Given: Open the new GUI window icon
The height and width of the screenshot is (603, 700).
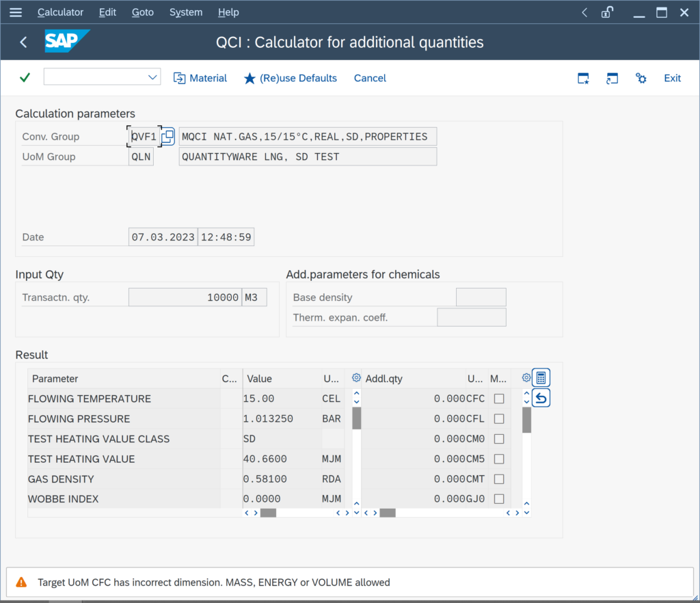Looking at the screenshot, I should coord(584,78).
